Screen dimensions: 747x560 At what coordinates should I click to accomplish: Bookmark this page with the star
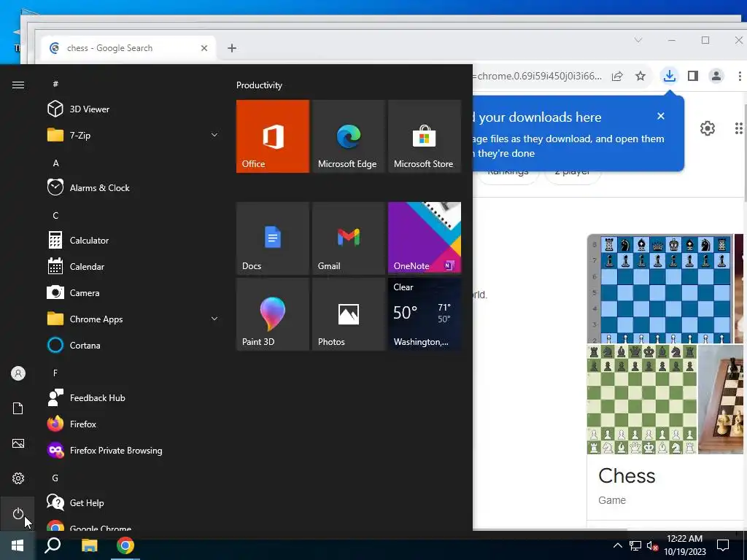tap(640, 76)
